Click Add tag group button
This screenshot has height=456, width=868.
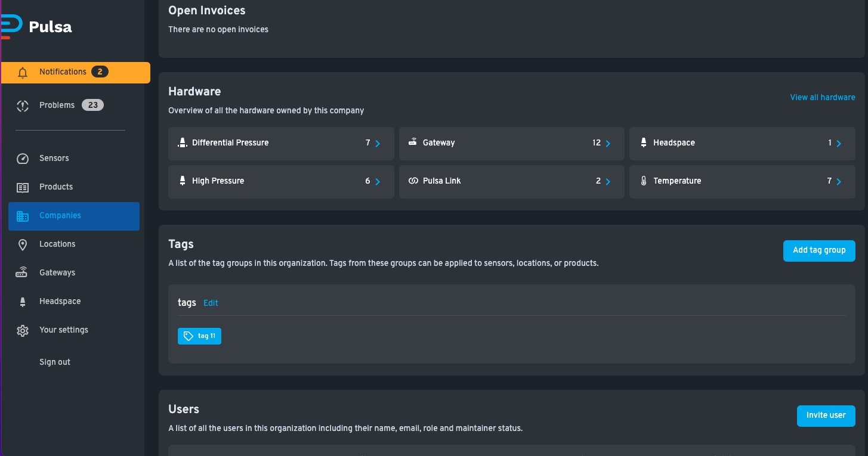(x=819, y=251)
